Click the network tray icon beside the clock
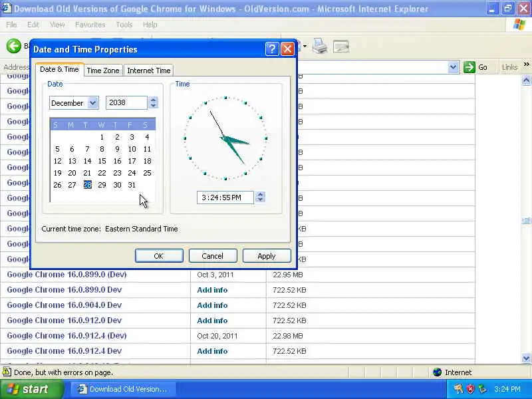This screenshot has height=399, width=532. coord(482,389)
